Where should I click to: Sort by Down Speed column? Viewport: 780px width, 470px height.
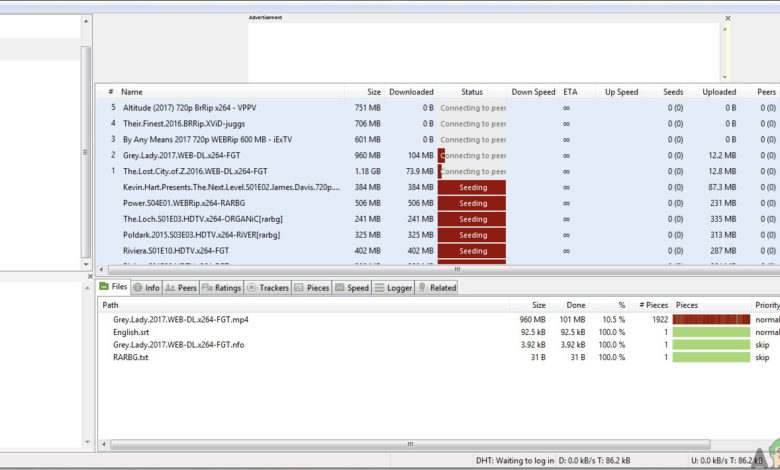point(533,92)
